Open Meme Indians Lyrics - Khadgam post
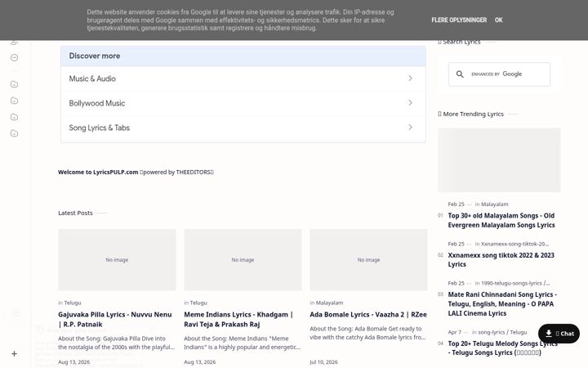This screenshot has height=368, width=588. tap(238, 319)
